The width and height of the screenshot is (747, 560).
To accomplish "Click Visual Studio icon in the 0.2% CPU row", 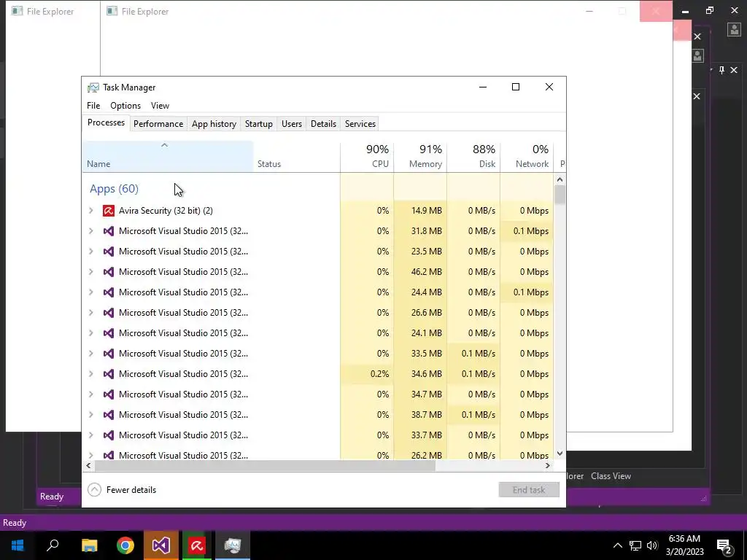I will tap(109, 374).
